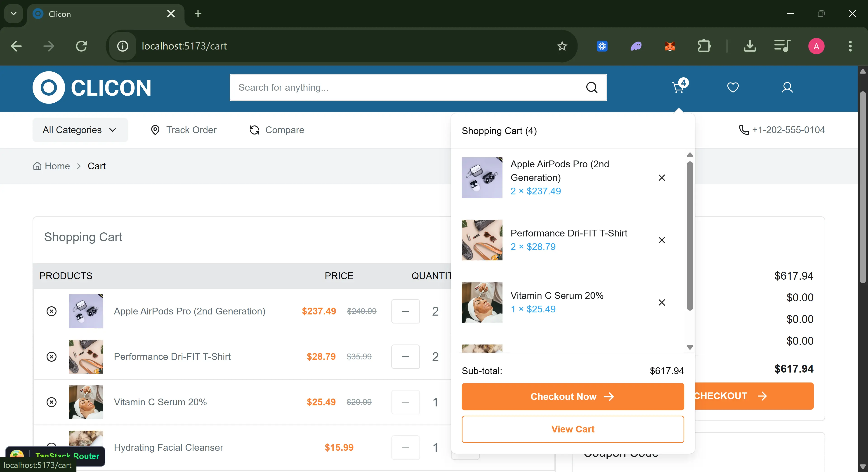Click Hydrating Facial Cleanser product name
The height and width of the screenshot is (472, 868).
point(168,447)
